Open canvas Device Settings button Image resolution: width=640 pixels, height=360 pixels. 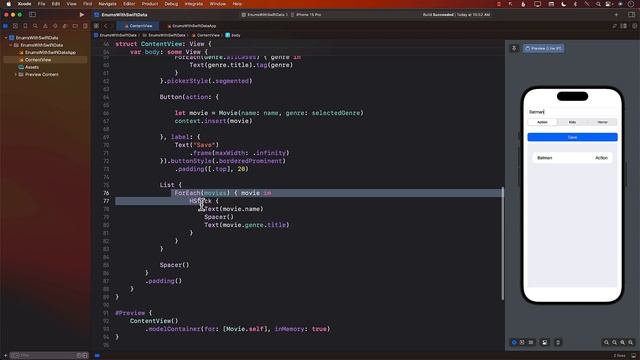tap(544, 342)
